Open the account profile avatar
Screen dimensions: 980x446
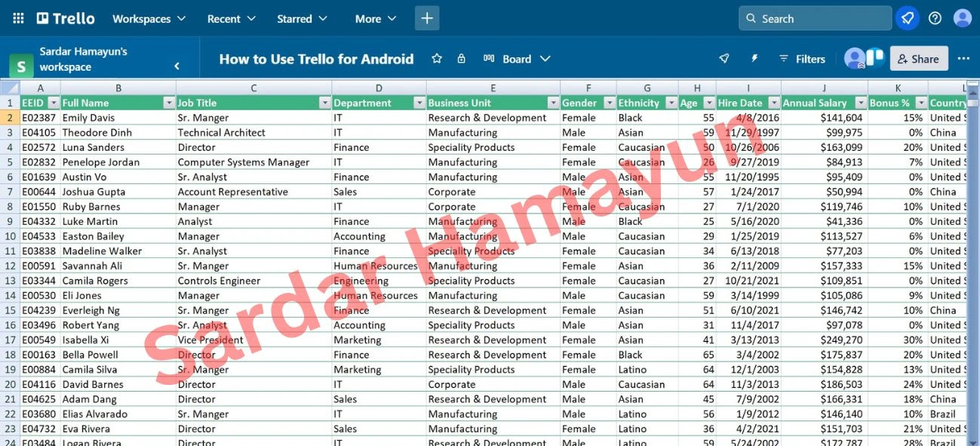[x=962, y=18]
